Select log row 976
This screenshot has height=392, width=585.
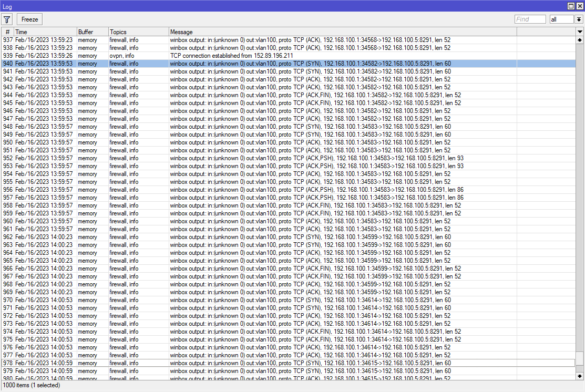coord(289,347)
